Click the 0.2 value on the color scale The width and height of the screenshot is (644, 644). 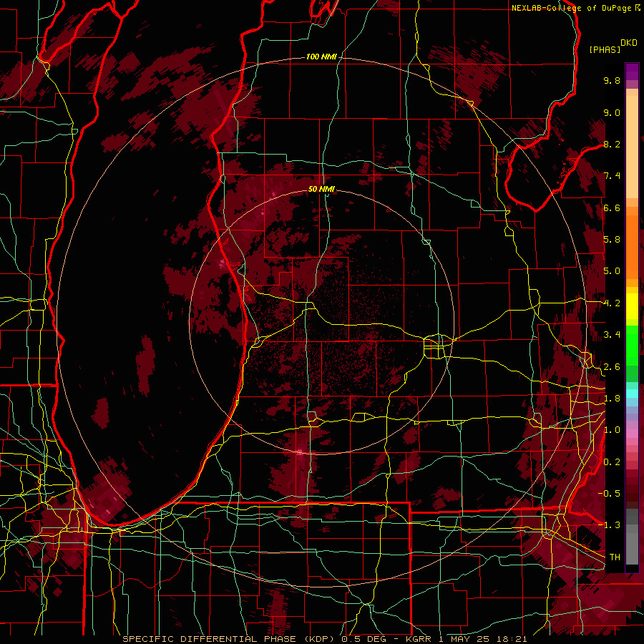point(612,462)
